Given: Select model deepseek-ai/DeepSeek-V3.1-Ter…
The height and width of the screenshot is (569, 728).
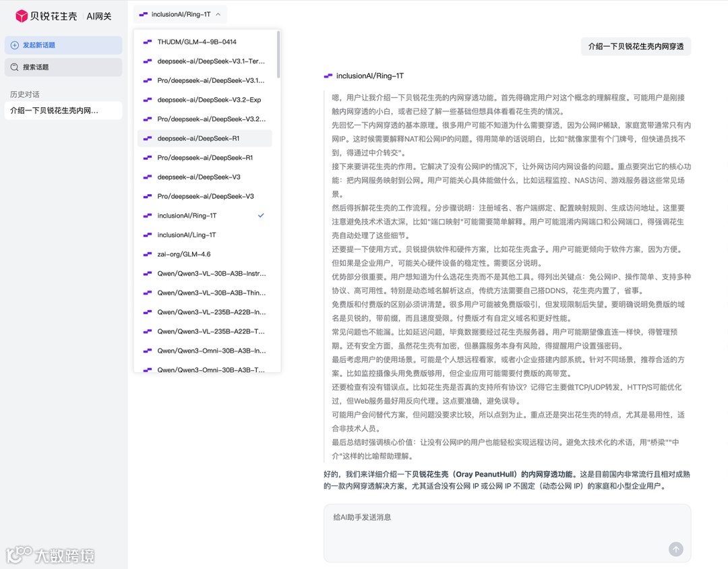Looking at the screenshot, I should pos(205,61).
